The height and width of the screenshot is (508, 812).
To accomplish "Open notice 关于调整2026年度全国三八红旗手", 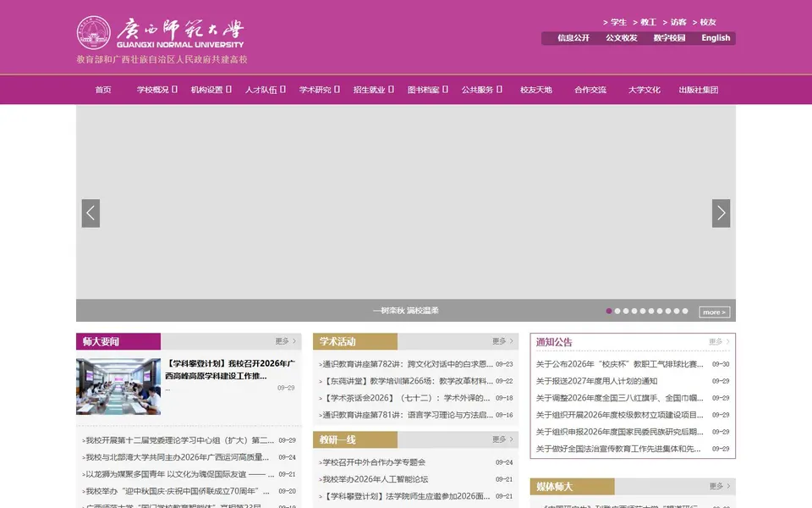I will point(620,398).
